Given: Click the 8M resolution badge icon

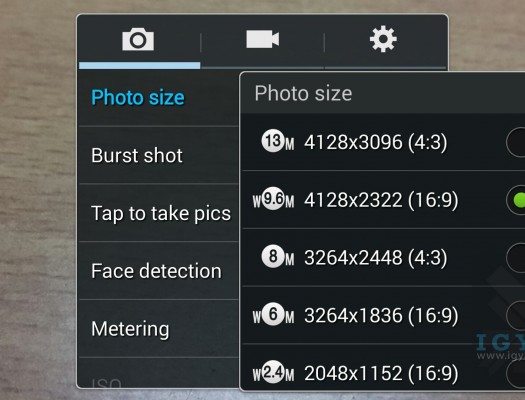Looking at the screenshot, I should click(277, 257).
